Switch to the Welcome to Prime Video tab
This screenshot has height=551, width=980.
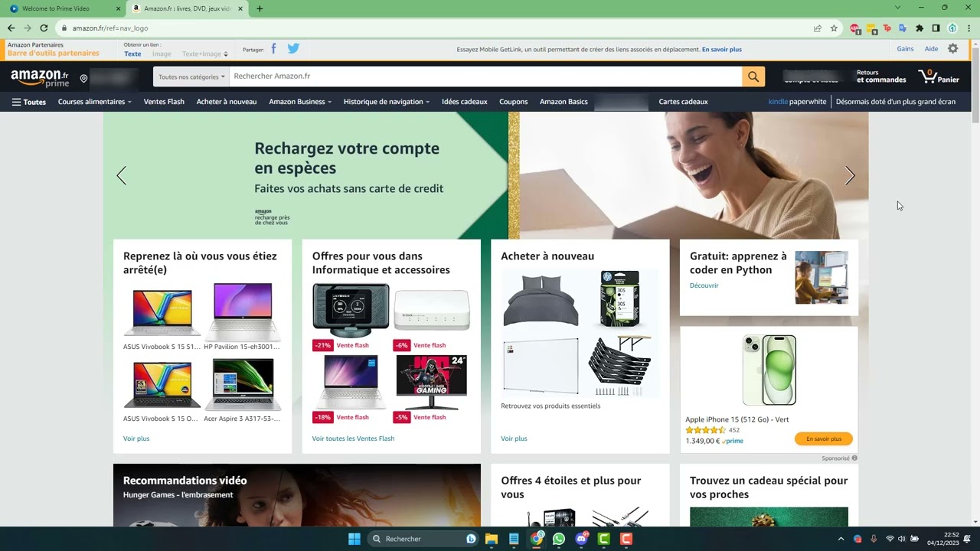(61, 8)
